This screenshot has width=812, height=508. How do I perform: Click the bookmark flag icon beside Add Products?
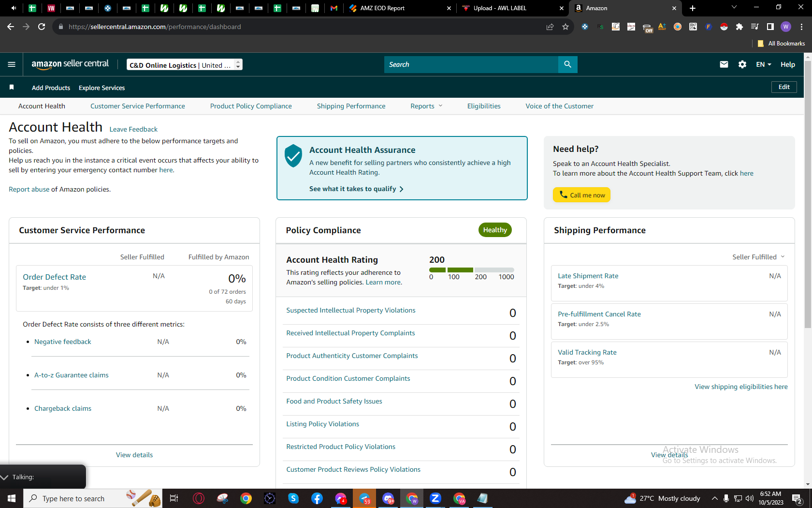click(x=12, y=87)
